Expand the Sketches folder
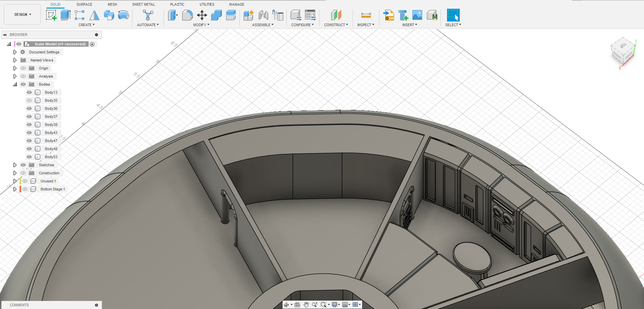Viewport: 644px width, 309px height. click(x=15, y=165)
